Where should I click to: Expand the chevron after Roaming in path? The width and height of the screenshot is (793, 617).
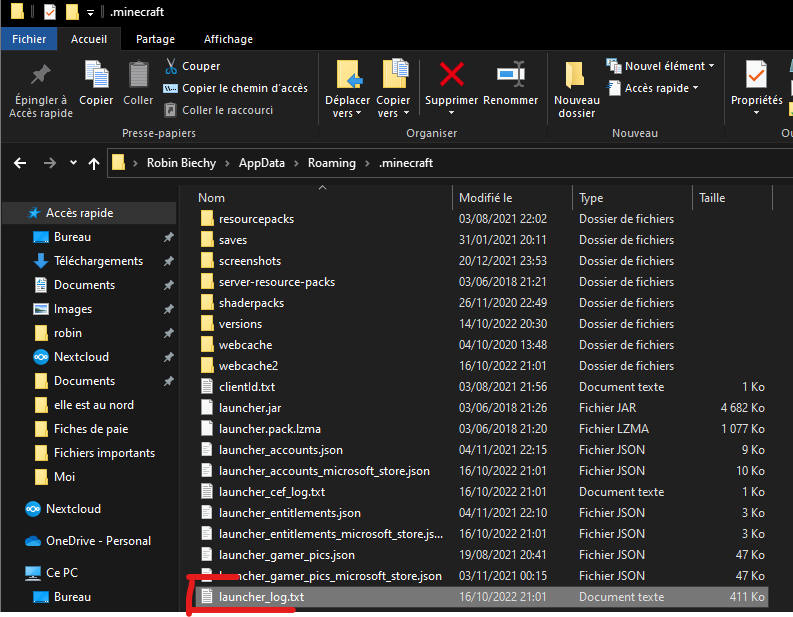(368, 163)
